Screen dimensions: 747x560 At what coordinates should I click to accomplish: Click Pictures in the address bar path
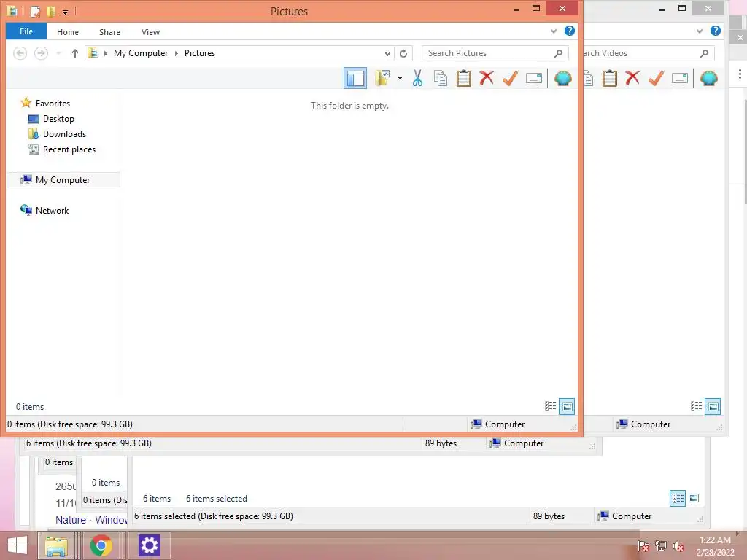[x=200, y=53]
